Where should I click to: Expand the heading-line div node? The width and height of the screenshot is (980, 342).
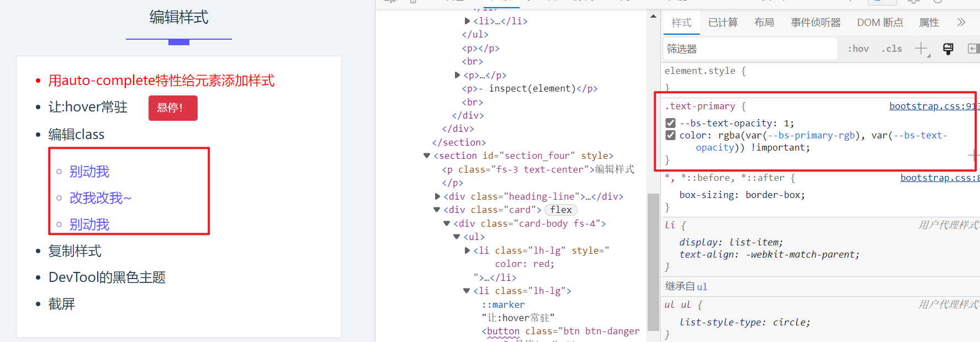tap(437, 196)
